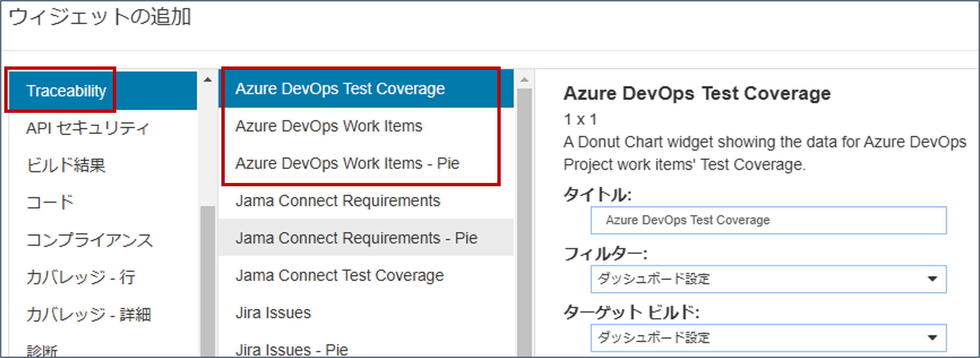Click the category list scrollbar thumb
980x358 pixels.
point(208,282)
